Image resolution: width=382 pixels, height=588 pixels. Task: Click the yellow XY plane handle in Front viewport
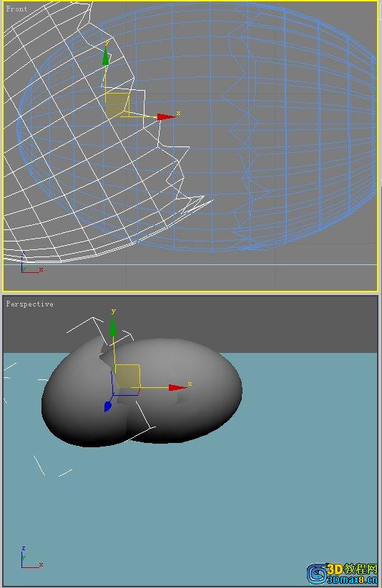117,104
